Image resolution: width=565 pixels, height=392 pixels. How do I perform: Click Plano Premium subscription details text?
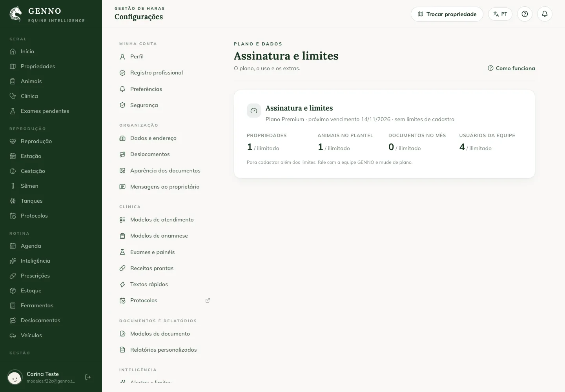pos(360,119)
